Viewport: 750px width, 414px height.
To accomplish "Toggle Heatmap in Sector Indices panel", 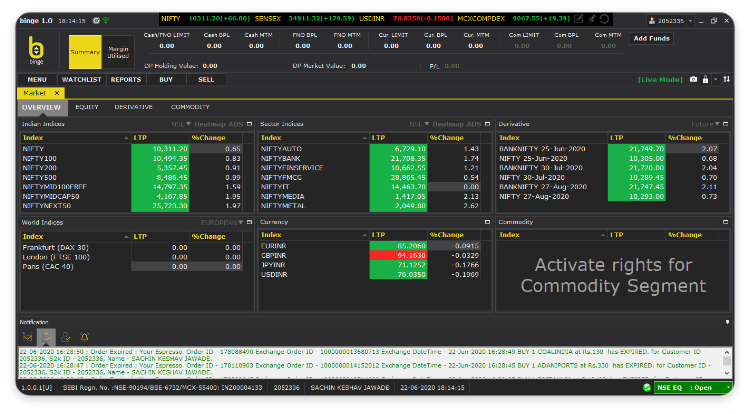I will [448, 124].
